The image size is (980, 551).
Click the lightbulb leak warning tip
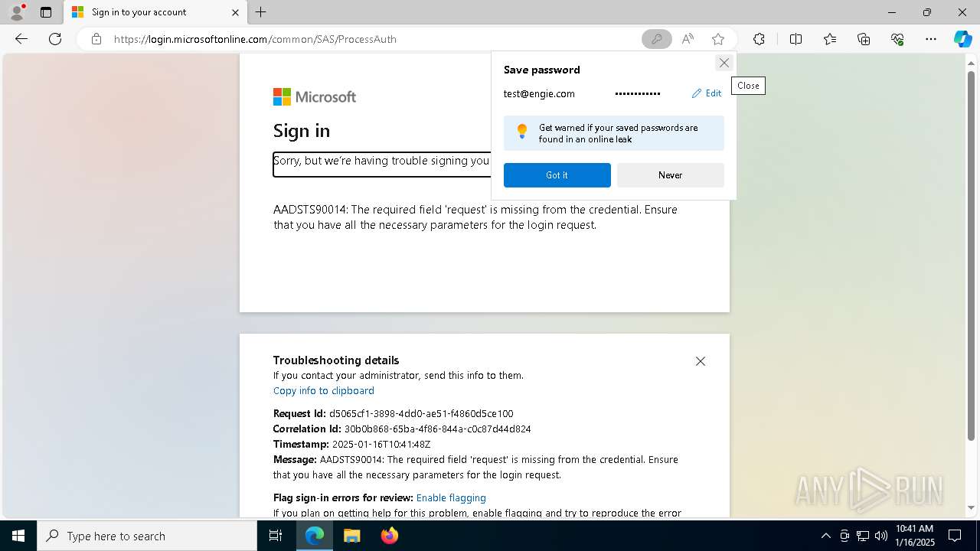pyautogui.click(x=614, y=134)
